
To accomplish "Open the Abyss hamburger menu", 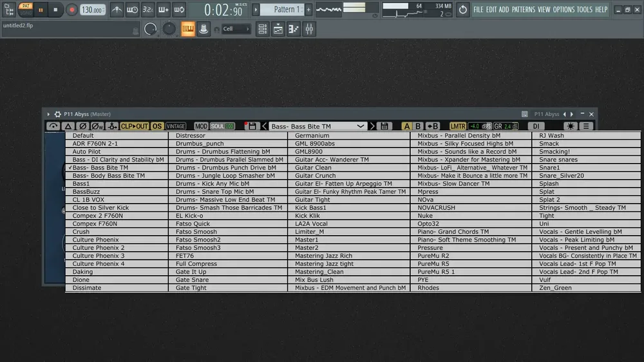I will [586, 126].
